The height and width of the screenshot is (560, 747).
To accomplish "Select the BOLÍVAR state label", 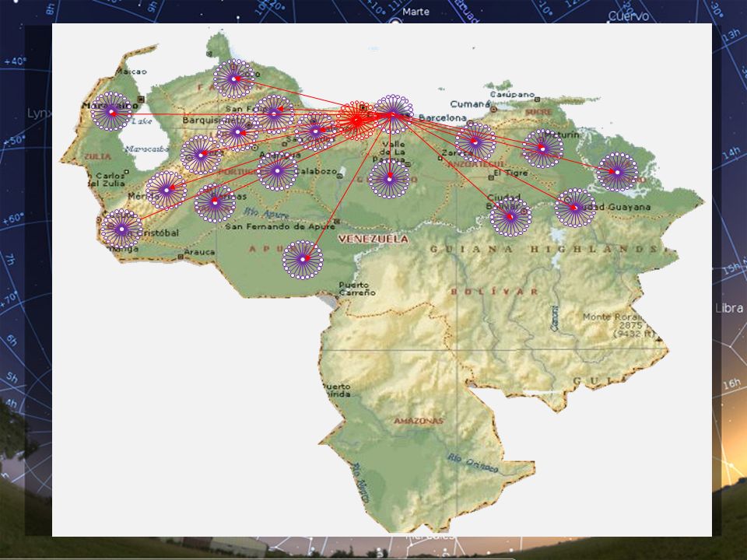I will 495,292.
